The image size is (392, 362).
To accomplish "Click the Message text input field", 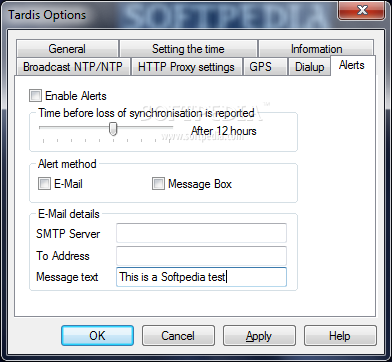I will point(201,277).
